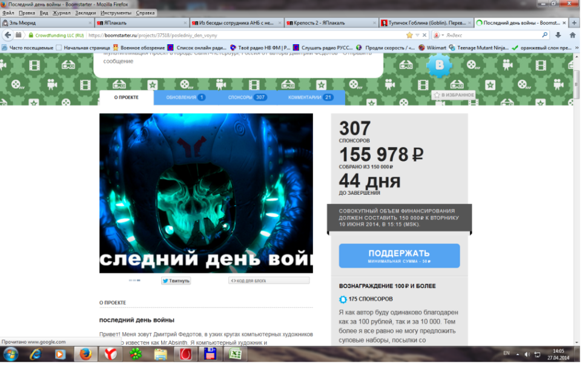The image size is (588, 366).
Task: Open Windows Media Player from taskbar
Action: (60, 354)
